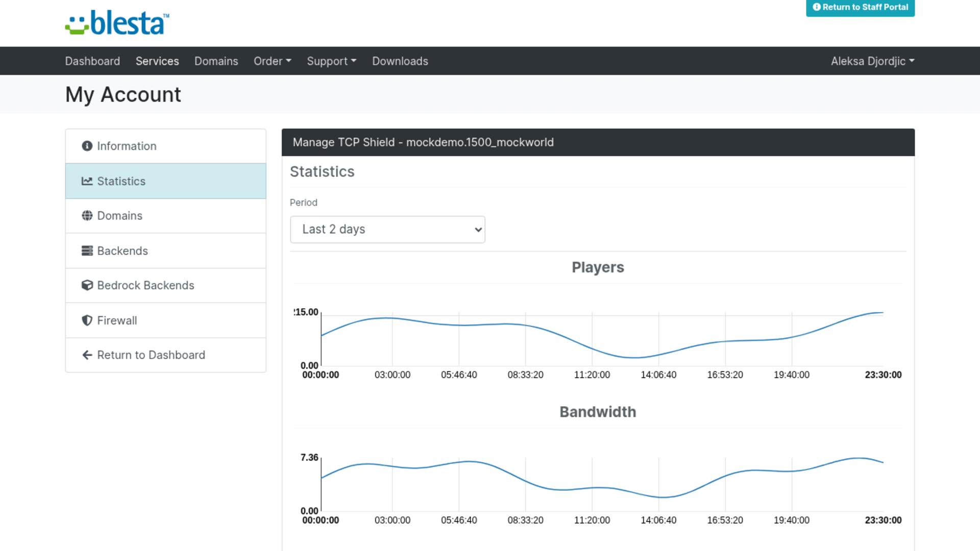Click the Statistics chart icon in sidebar
The height and width of the screenshot is (551, 980).
coord(87,181)
